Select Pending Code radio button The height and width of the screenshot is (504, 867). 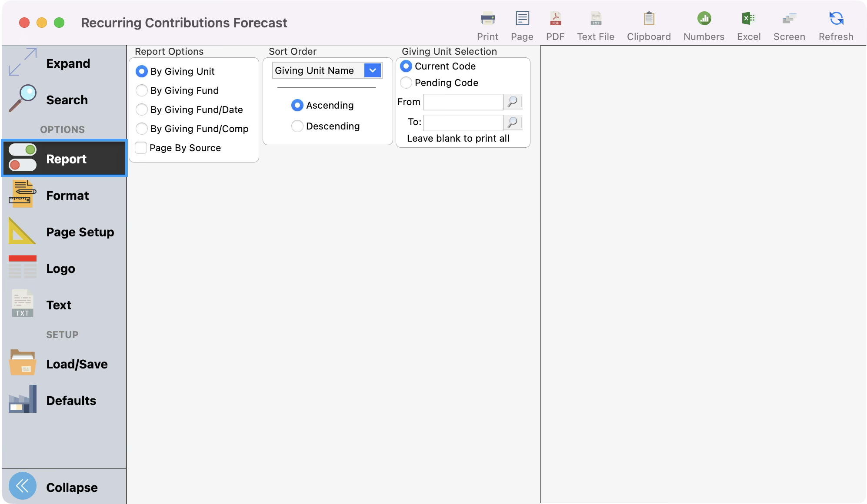click(x=406, y=83)
